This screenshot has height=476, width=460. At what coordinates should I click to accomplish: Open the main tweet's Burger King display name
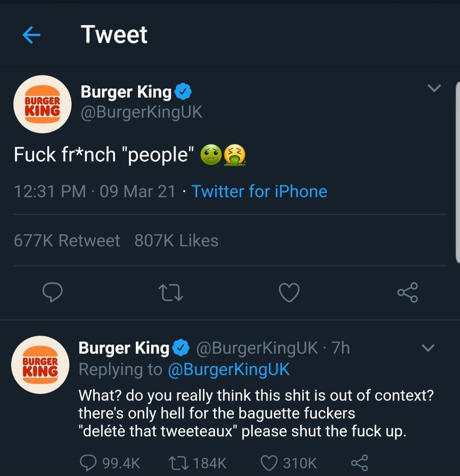[x=126, y=92]
